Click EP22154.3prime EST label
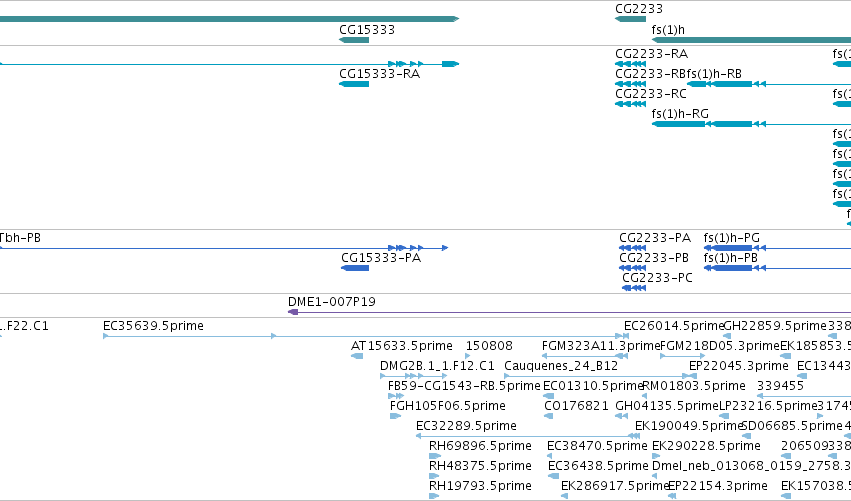851x501 pixels. pyautogui.click(x=718, y=486)
